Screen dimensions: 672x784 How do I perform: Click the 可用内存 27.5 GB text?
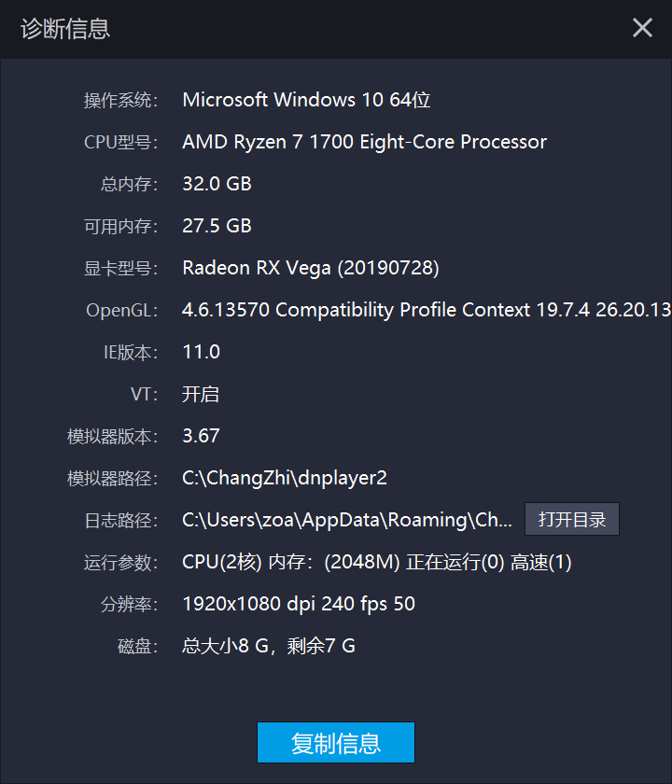(217, 226)
